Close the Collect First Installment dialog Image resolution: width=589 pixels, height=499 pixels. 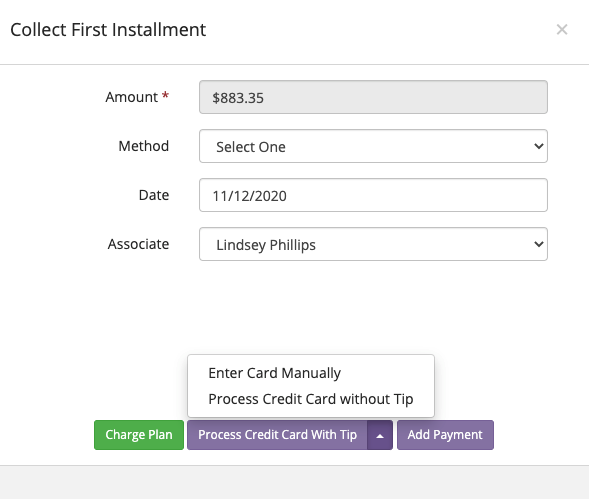(562, 29)
